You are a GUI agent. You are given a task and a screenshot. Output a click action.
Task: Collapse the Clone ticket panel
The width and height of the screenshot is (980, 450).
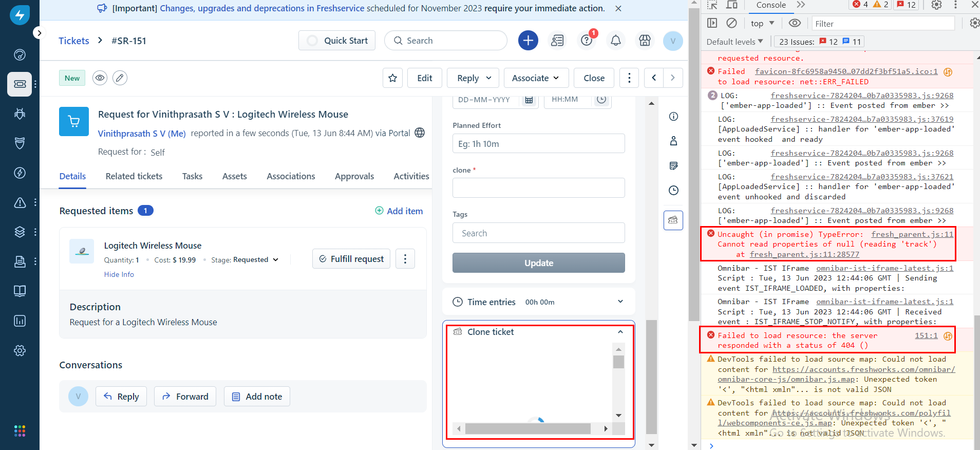tap(620, 332)
